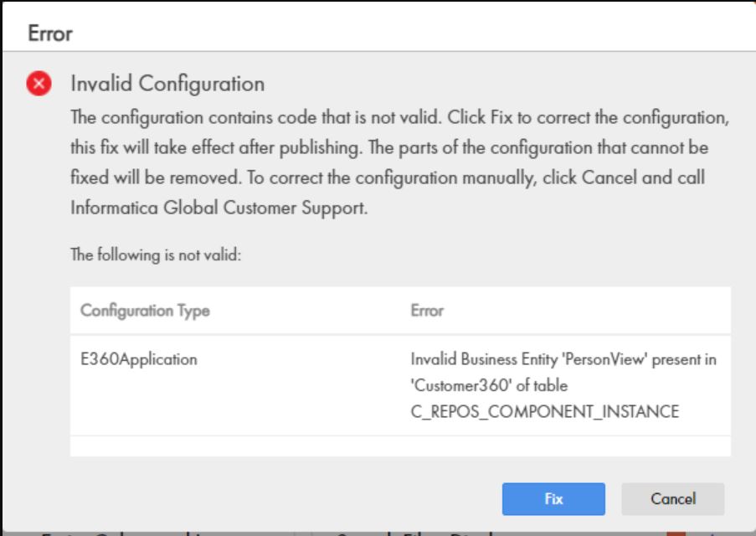Dismiss the dialog with Cancel
Image resolution: width=756 pixels, height=536 pixels.
[673, 499]
